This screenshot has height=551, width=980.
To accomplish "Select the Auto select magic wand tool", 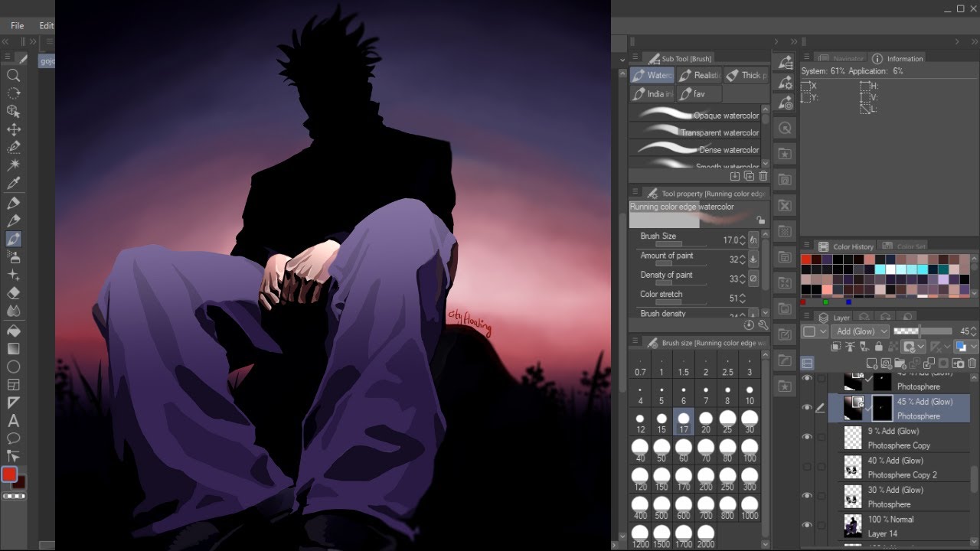I will click(x=14, y=165).
